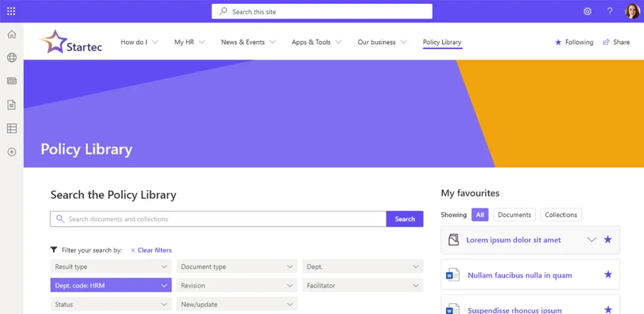
Task: Open the lists table icon in sidebar
Action: point(11,128)
